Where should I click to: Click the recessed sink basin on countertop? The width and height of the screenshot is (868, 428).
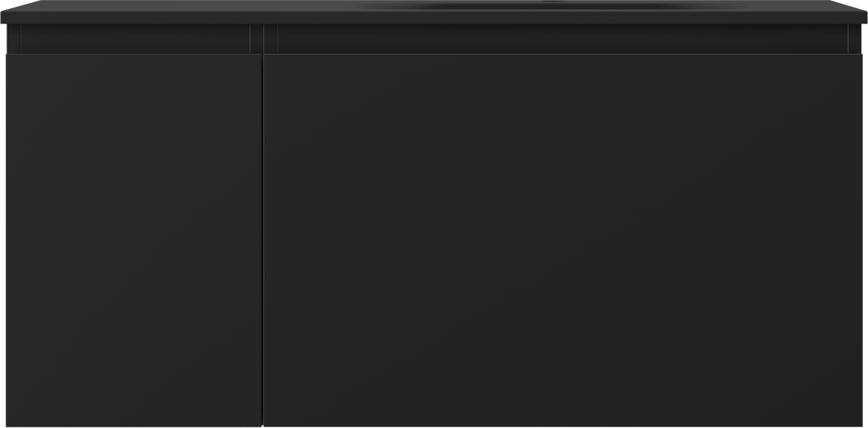point(554,6)
